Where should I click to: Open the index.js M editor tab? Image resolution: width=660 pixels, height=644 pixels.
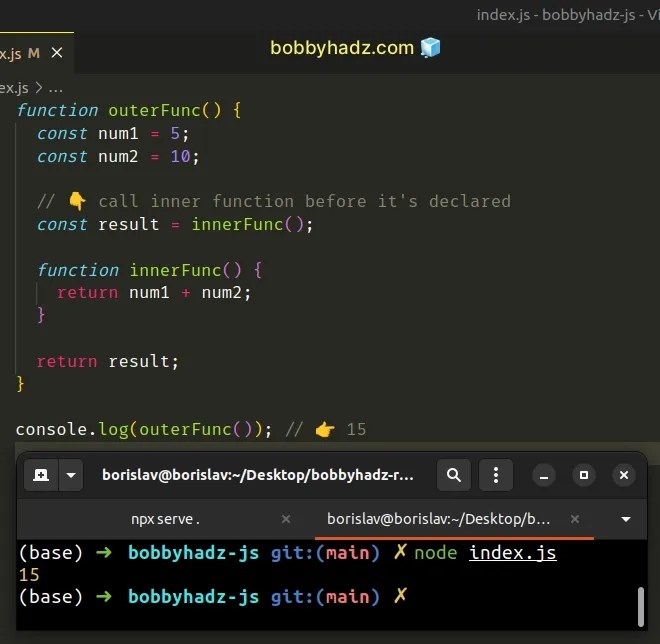pyautogui.click(x=36, y=53)
